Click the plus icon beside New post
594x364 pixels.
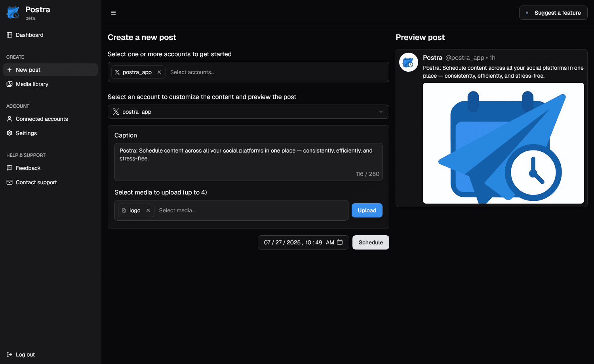point(10,70)
